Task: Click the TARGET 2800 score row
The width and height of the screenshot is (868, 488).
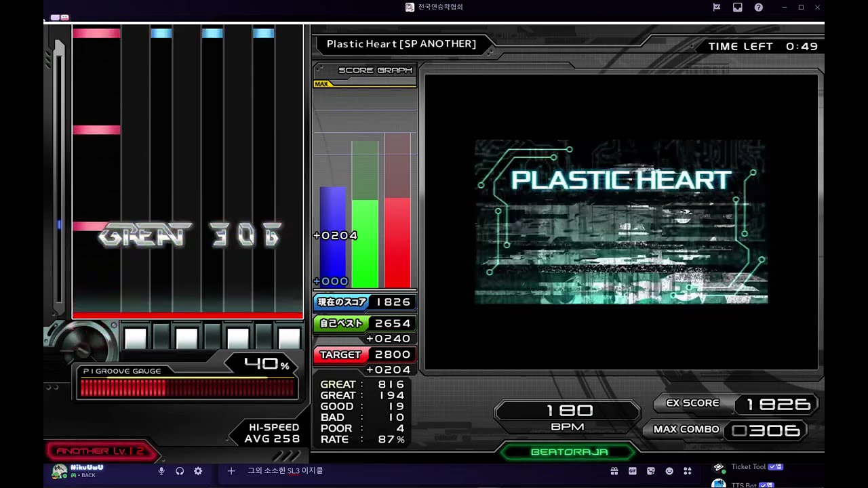Action: click(x=365, y=354)
